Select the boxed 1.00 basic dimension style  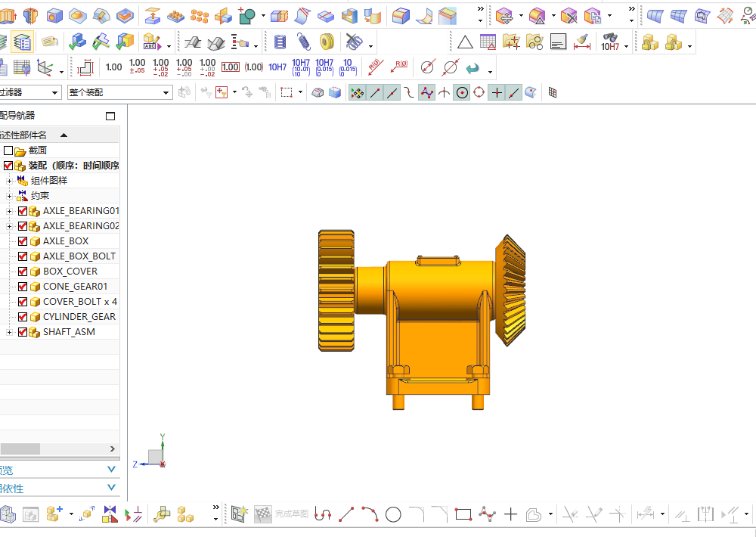click(230, 67)
